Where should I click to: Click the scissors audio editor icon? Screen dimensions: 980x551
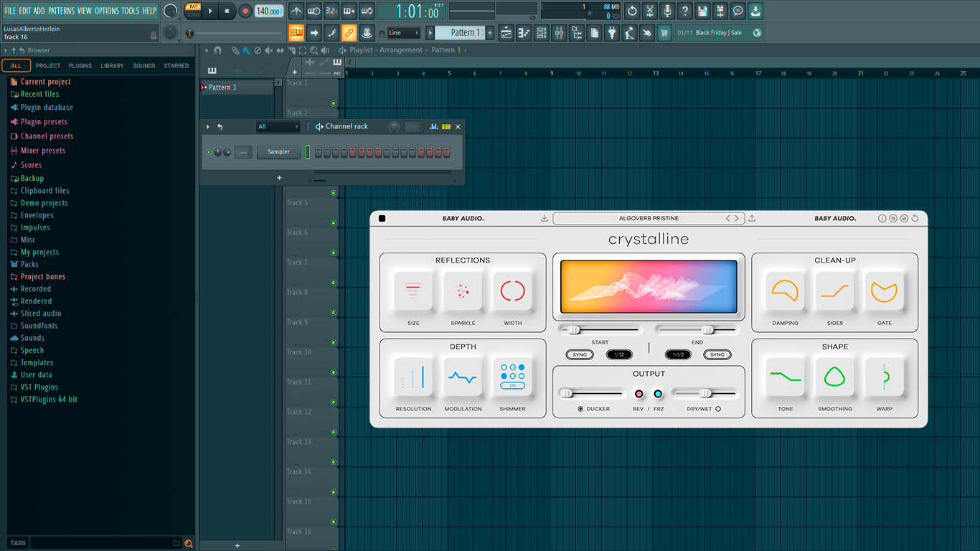click(x=649, y=11)
